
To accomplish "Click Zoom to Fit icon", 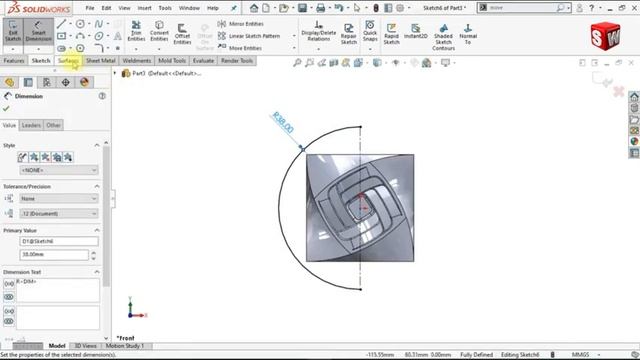I will tap(297, 63).
